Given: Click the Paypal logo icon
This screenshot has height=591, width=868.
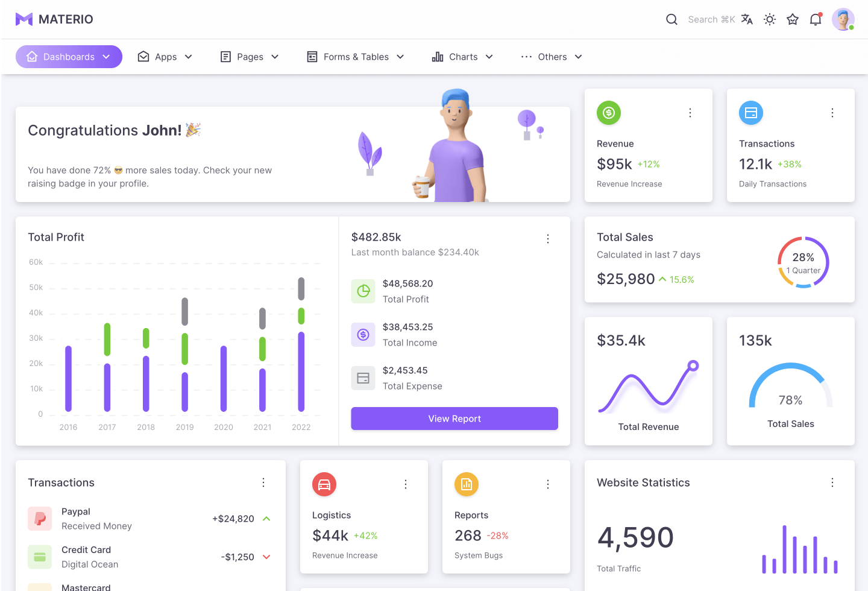Looking at the screenshot, I should (x=40, y=519).
